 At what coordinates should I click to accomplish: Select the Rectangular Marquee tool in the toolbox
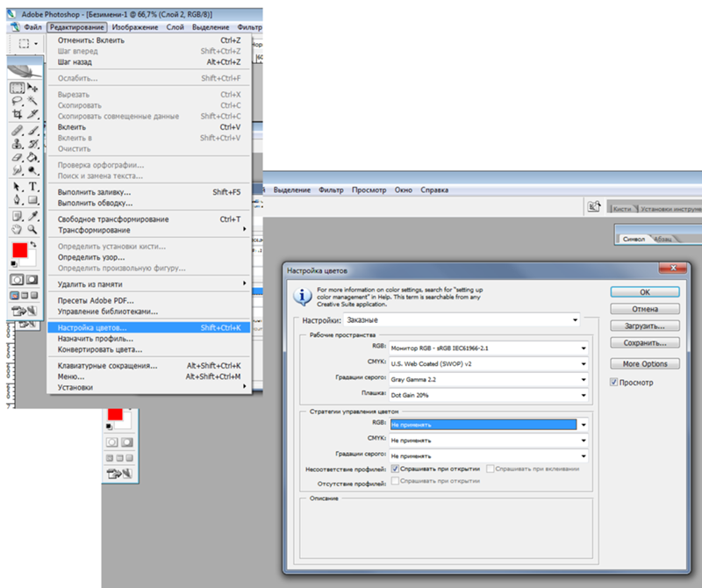pyautogui.click(x=17, y=88)
